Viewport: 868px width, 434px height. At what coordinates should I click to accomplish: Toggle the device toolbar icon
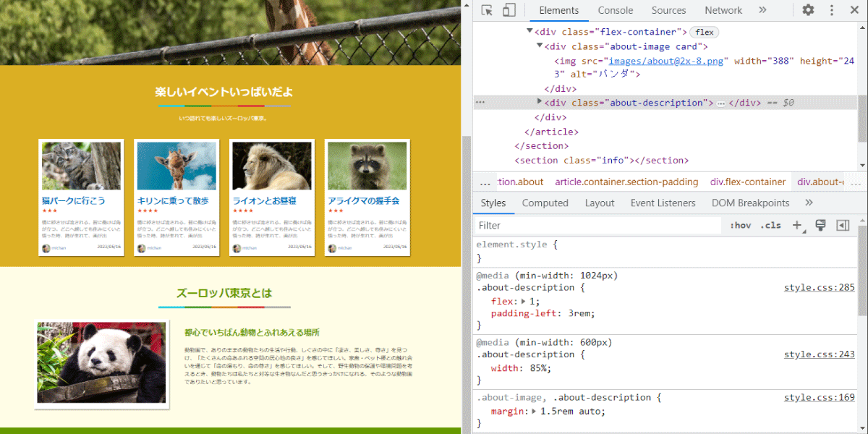coord(509,10)
